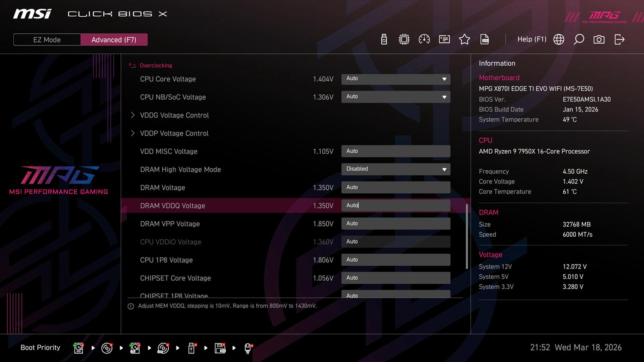Expand VDDP Voltage Control submenu
This screenshot has height=362, width=644.
tap(174, 133)
